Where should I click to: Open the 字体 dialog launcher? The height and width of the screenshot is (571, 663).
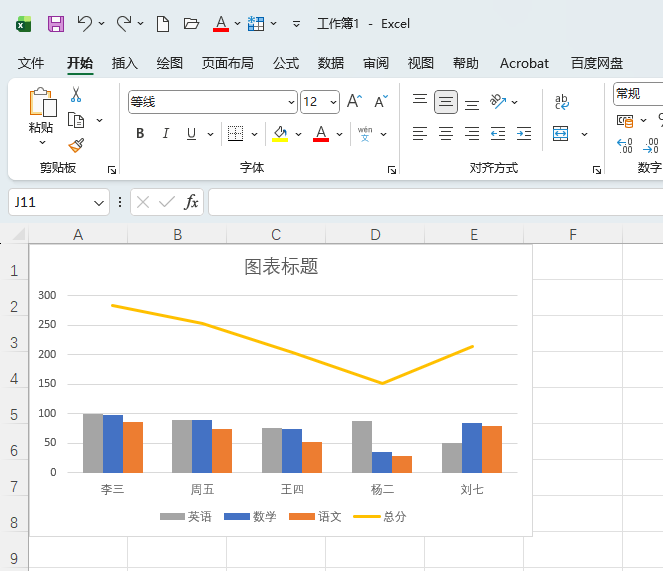(392, 170)
